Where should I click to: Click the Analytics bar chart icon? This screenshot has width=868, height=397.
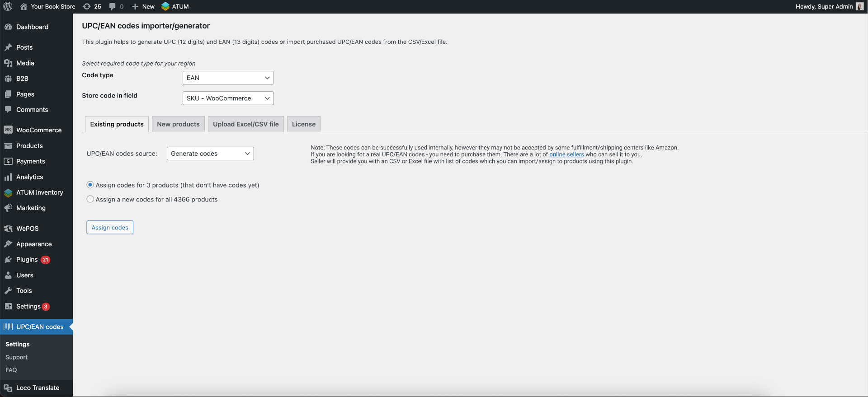click(x=8, y=177)
